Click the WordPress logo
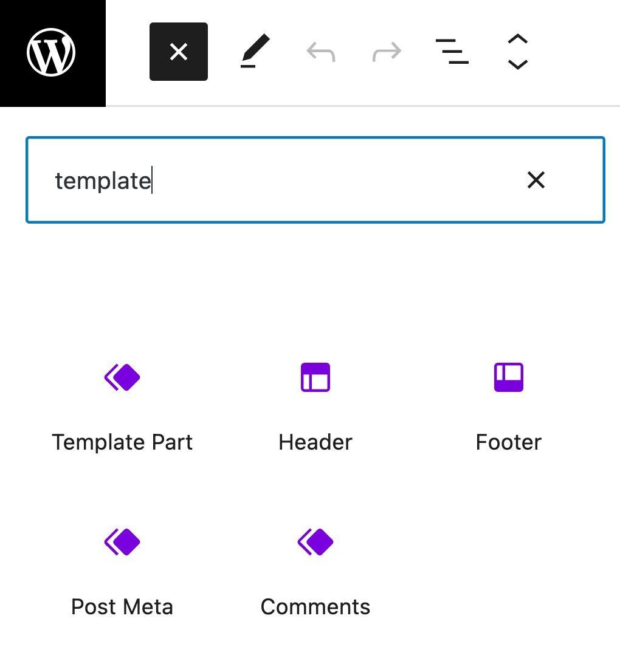The image size is (620, 672). tap(52, 52)
